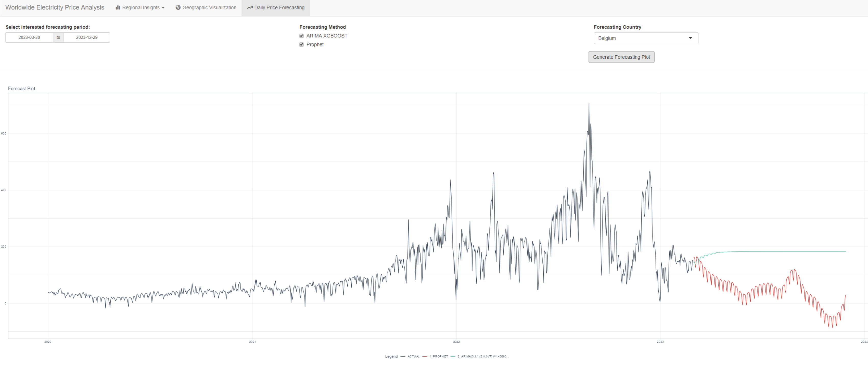Click the end date field showing 2023-12-29
The width and height of the screenshot is (868, 376).
pos(87,37)
